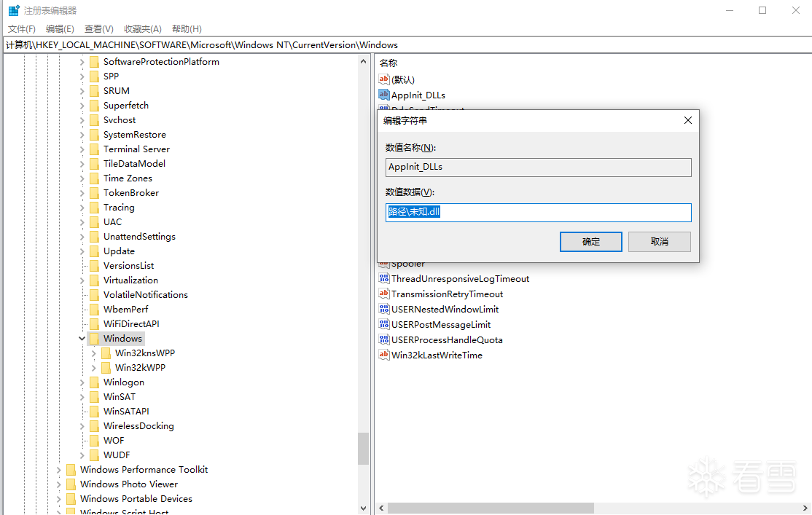Click horizontal scrollbar right arrow

(805, 508)
